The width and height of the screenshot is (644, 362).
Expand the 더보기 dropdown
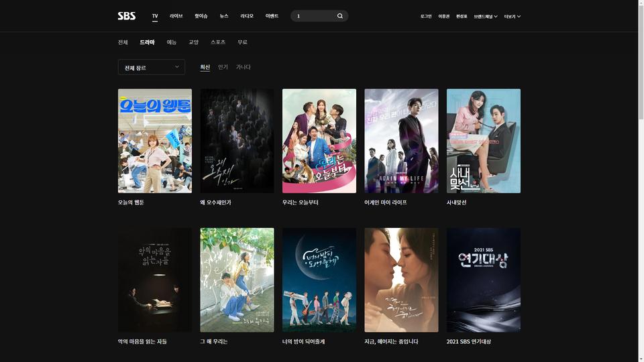[512, 16]
